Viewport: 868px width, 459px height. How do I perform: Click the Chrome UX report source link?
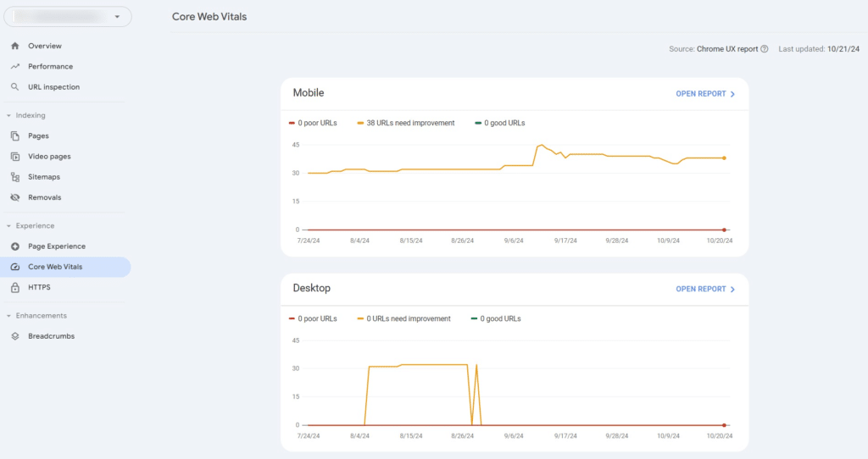[726, 48]
